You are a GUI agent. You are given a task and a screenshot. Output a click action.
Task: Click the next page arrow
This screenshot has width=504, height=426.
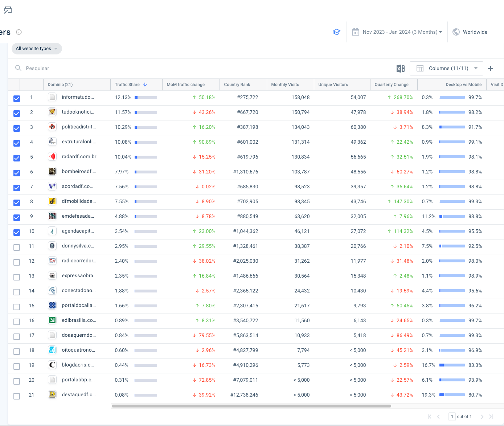click(482, 417)
